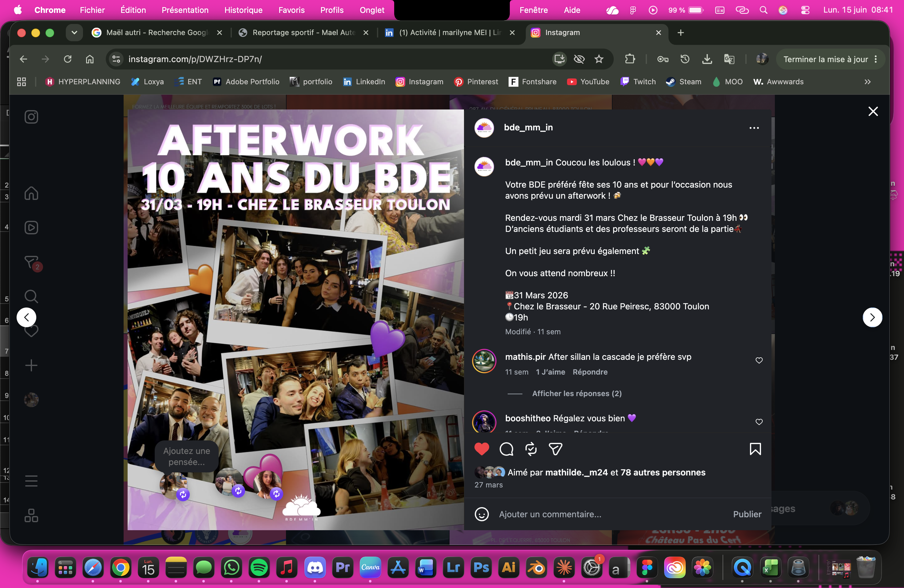Open macOS Control Center toggle icon
Image resolution: width=904 pixels, height=588 pixels.
(x=805, y=10)
